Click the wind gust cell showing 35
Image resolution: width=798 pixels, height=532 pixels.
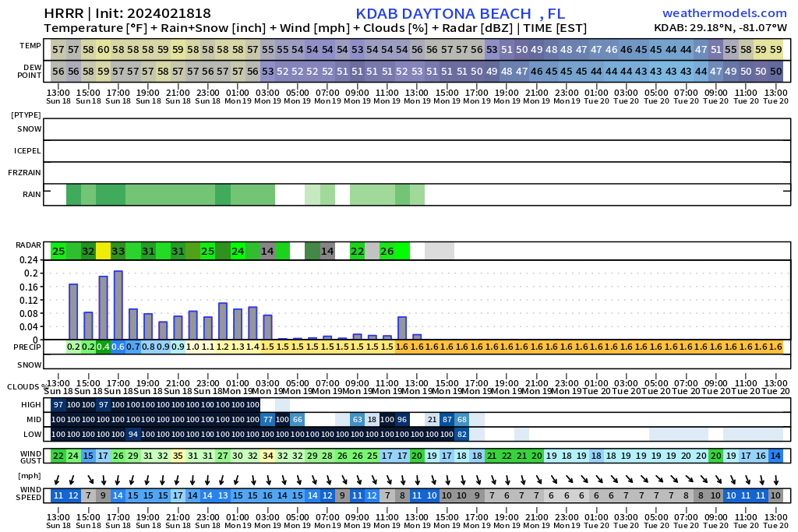coord(178,456)
